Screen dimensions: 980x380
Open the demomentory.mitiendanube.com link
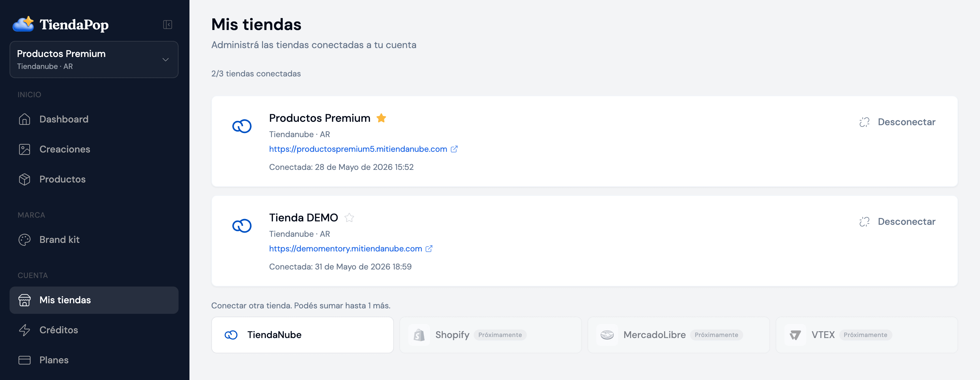(346, 249)
